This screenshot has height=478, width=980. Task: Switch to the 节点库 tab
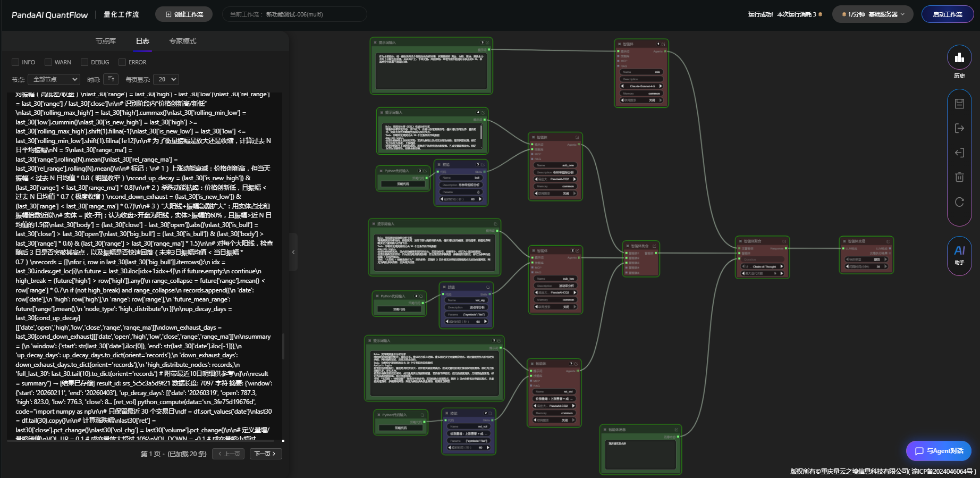[105, 41]
